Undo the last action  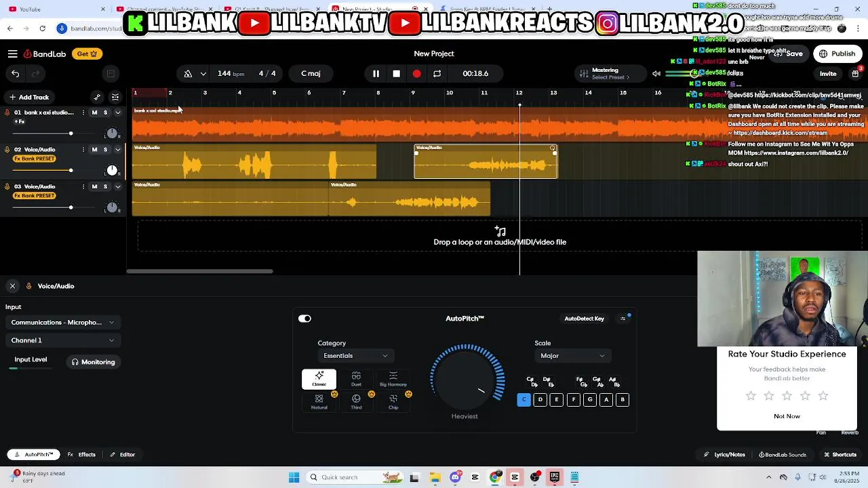[x=16, y=73]
